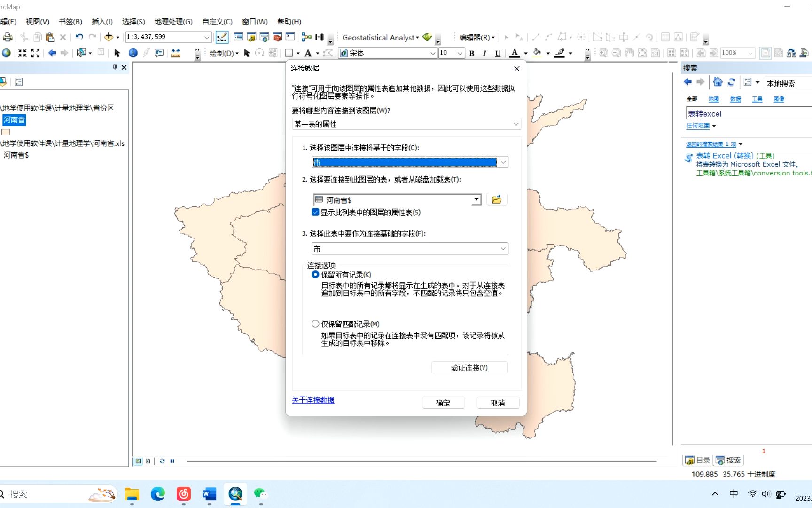Click the 验证连接 button
Viewport: 812px width, 508px height.
(469, 367)
